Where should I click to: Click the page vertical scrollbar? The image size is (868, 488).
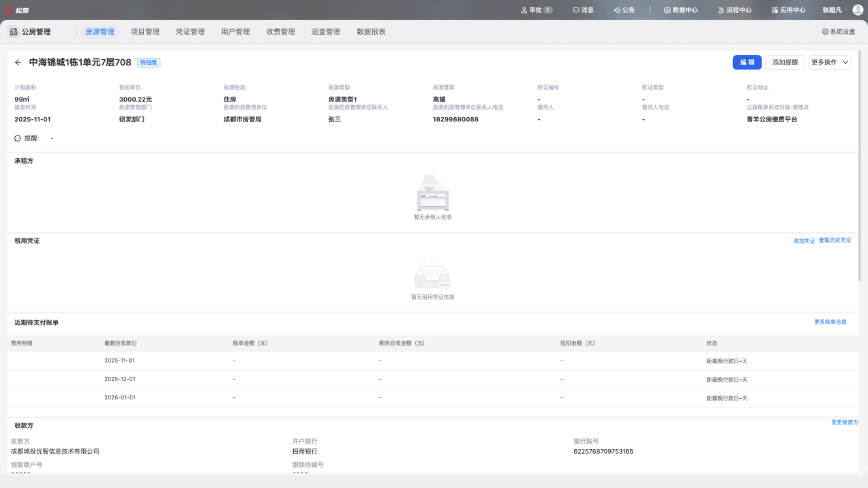click(860, 166)
